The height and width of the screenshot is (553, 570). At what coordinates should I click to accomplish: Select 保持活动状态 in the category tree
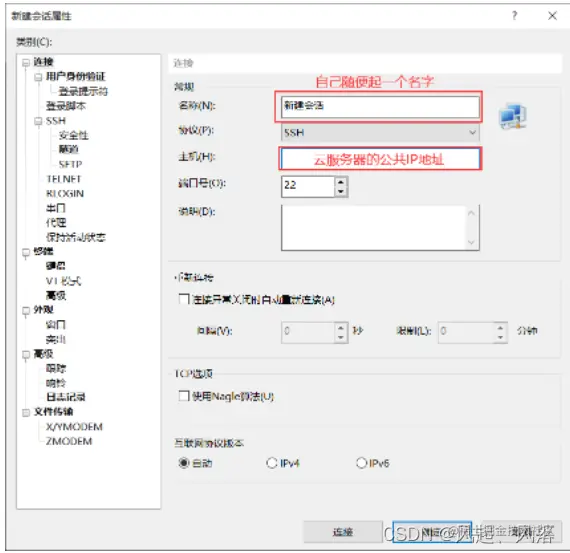tap(76, 237)
